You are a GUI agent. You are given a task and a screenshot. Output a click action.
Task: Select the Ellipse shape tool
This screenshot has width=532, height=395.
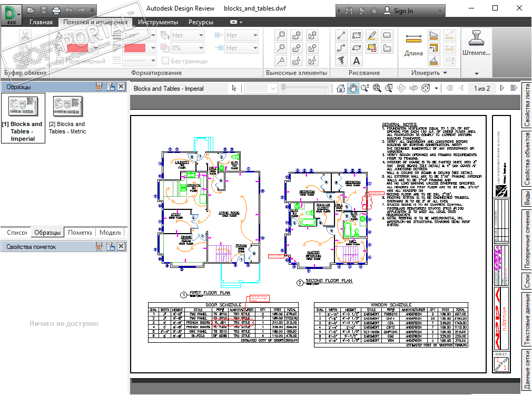(356, 48)
